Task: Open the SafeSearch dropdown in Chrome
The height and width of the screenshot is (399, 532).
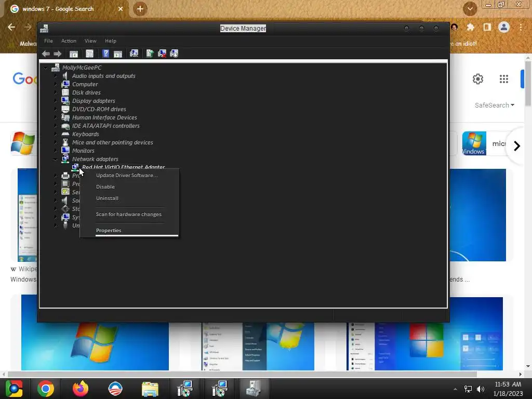Action: (495, 105)
